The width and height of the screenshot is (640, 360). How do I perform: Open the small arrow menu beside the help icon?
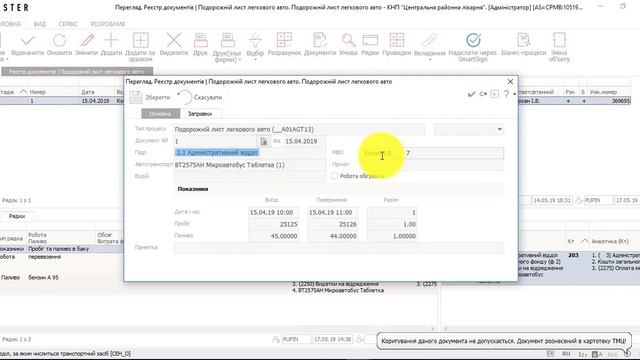[514, 95]
